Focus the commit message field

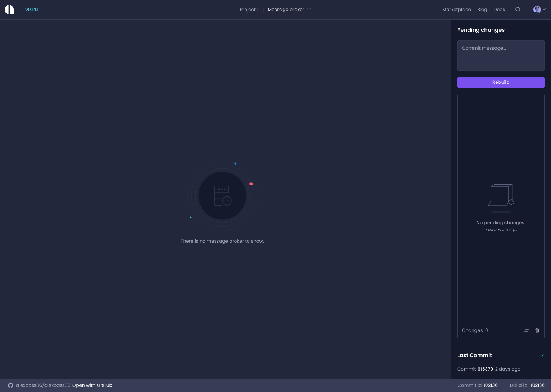[x=501, y=55]
